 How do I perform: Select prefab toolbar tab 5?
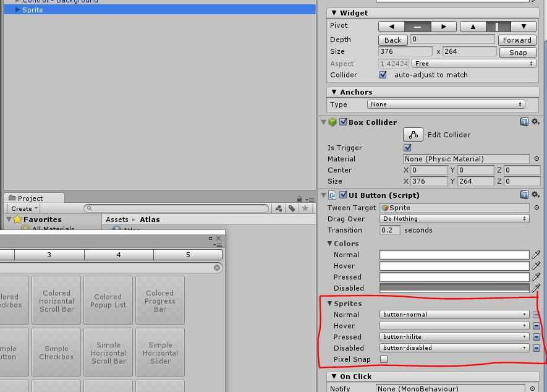(188, 255)
